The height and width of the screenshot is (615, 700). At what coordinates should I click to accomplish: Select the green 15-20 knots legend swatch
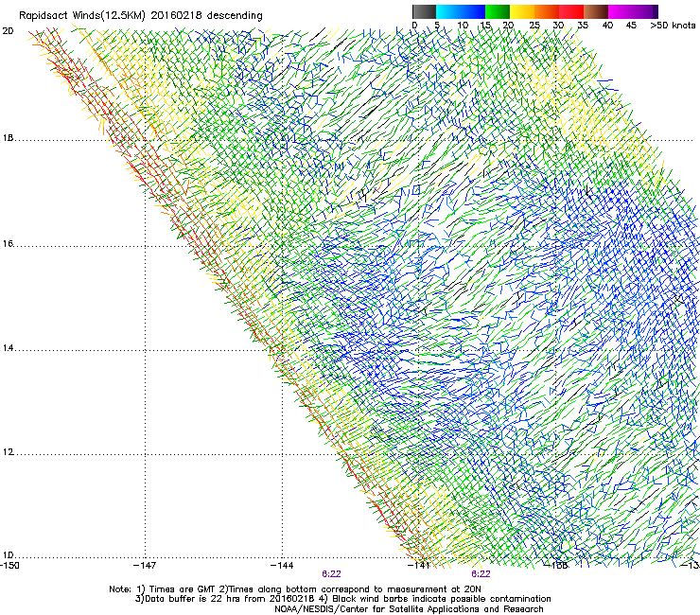[x=498, y=11]
